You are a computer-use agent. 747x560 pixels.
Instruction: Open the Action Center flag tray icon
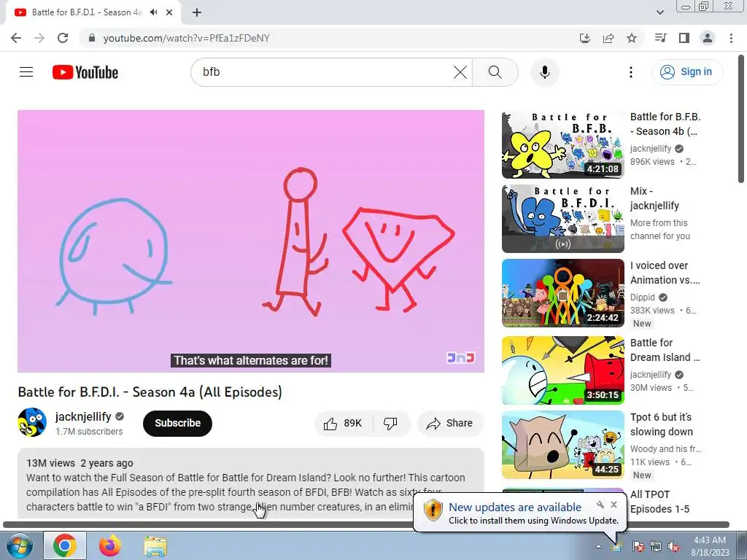tap(638, 546)
